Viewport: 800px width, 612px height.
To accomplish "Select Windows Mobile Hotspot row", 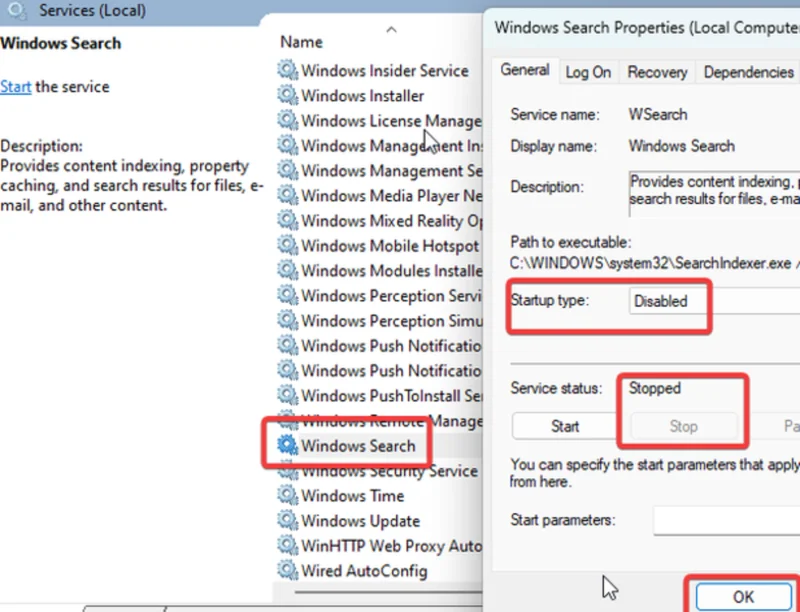I will coord(380,245).
